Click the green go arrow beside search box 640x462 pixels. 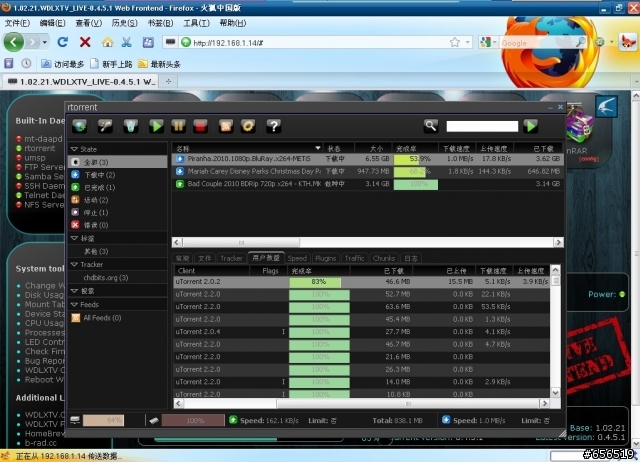tap(531, 126)
